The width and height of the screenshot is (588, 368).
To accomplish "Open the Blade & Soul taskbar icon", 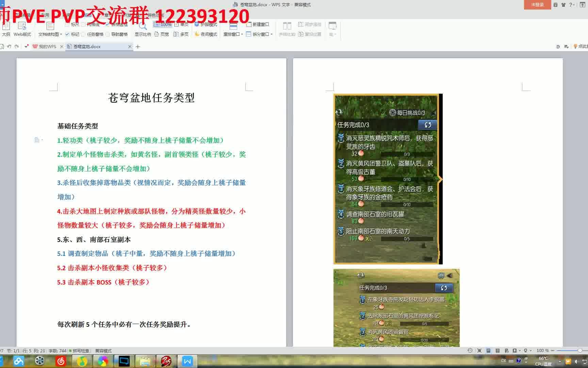I will click(x=166, y=361).
